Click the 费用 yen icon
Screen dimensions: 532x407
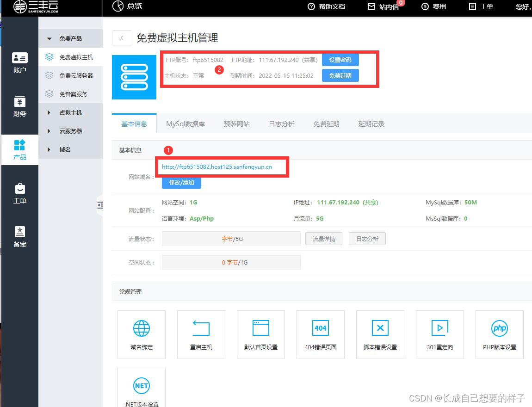pyautogui.click(x=425, y=6)
